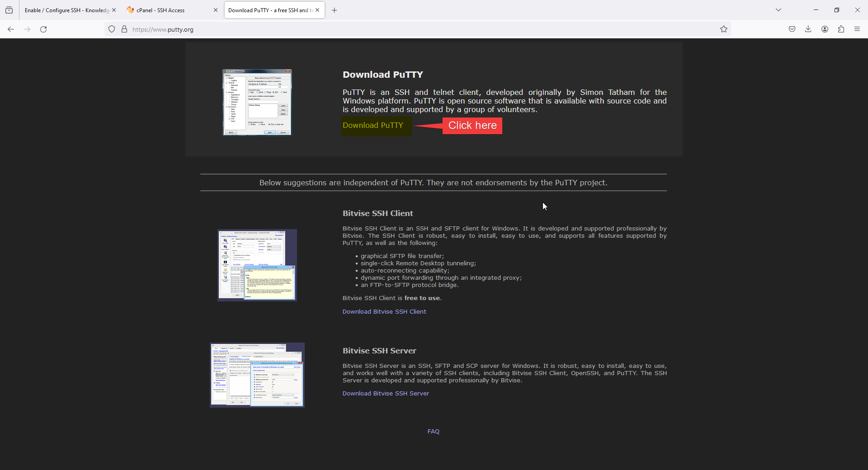
Task: Click the browser back arrow
Action: [11, 29]
